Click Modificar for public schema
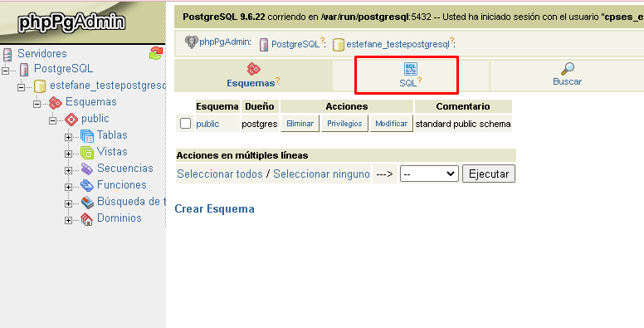Image resolution: width=644 pixels, height=328 pixels. [x=392, y=123]
